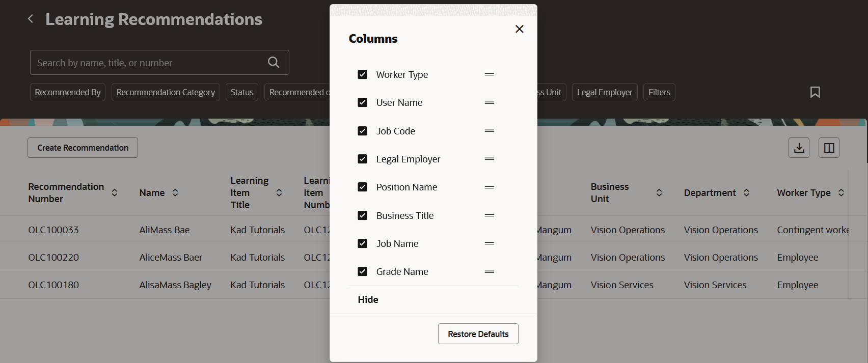Click the Restore Defaults button

tap(478, 334)
